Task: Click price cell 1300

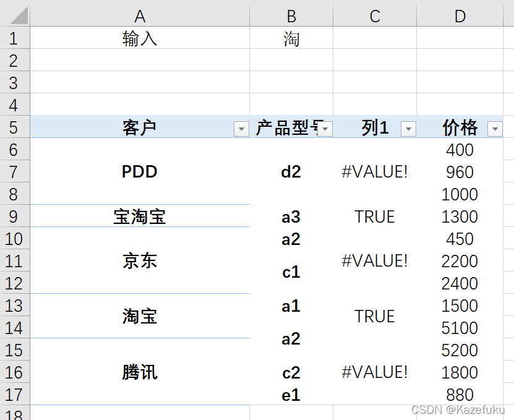Action: point(460,216)
